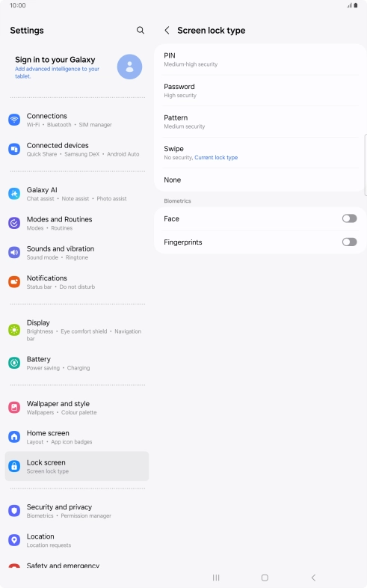Open the settings search magnifier icon

[141, 31]
